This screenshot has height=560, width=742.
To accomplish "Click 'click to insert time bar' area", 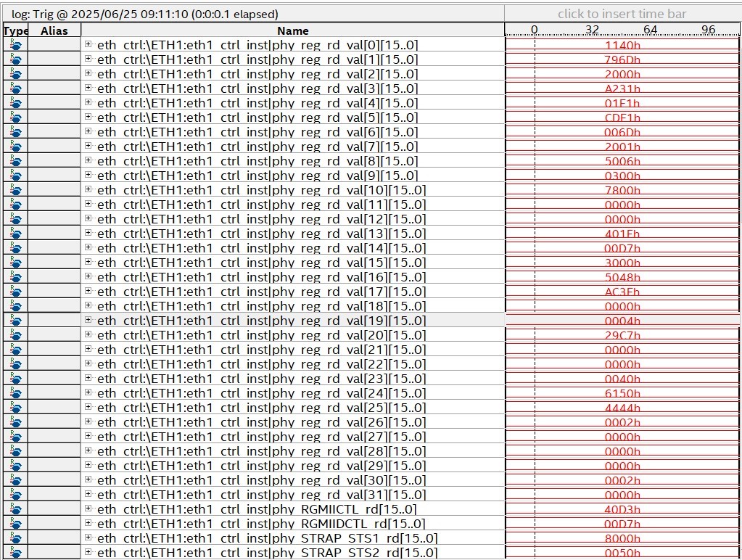I will (622, 15).
